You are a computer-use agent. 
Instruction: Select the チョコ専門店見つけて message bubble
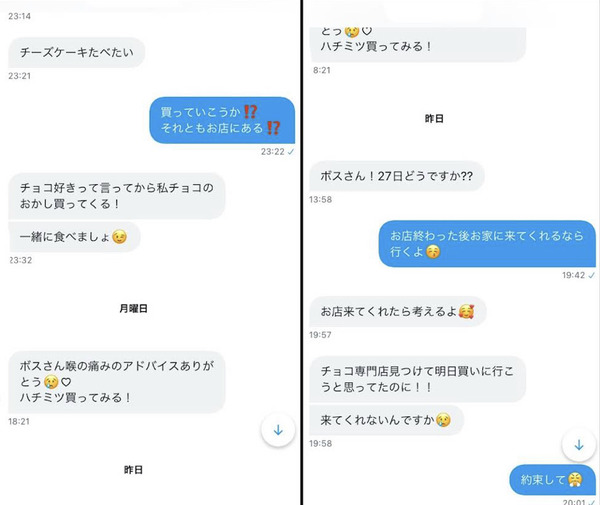[x=417, y=379]
